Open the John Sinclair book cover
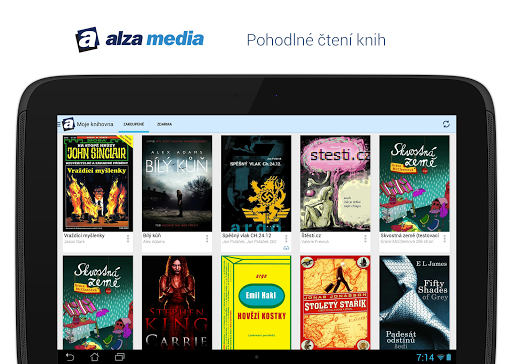The width and height of the screenshot is (512, 364). click(98, 183)
